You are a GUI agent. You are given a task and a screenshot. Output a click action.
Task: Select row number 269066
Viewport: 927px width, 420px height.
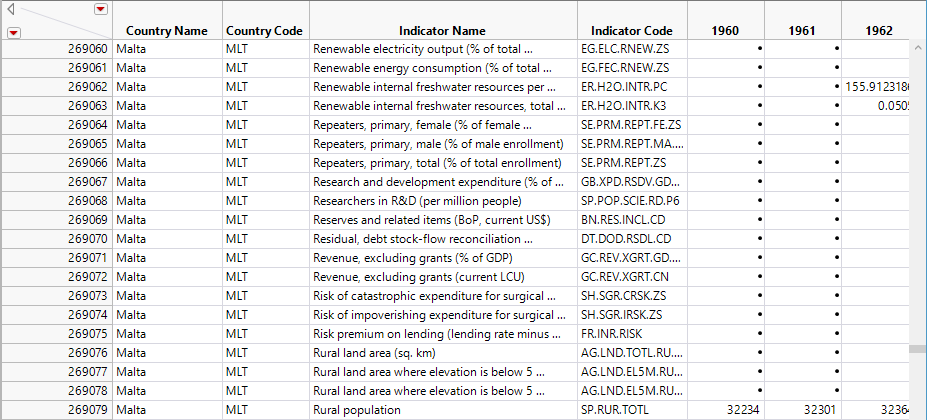pyautogui.click(x=56, y=163)
